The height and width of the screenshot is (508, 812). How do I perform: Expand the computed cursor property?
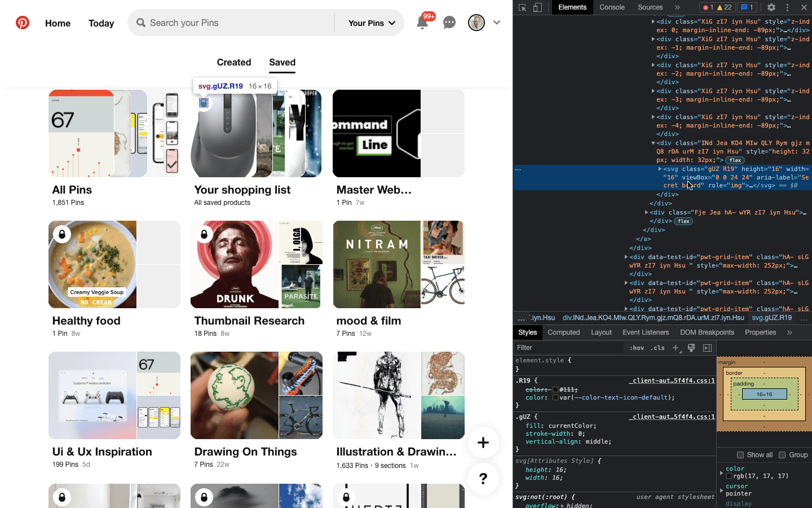(721, 490)
